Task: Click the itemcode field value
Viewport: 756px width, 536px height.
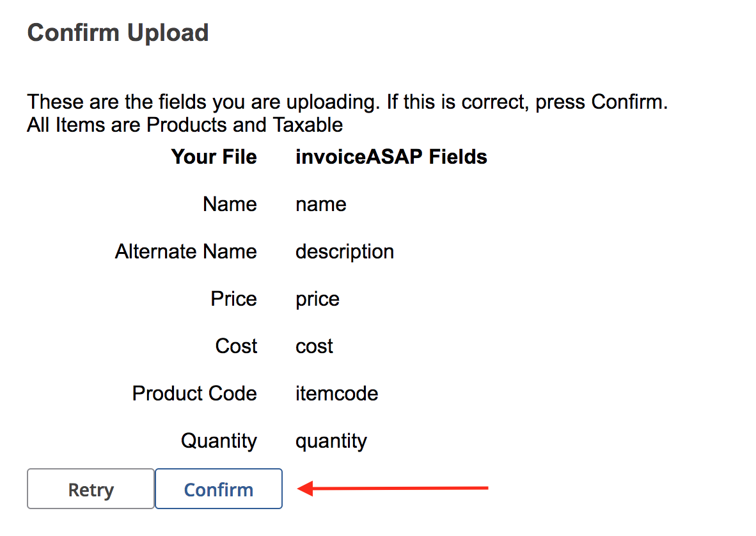Action: pyautogui.click(x=336, y=393)
